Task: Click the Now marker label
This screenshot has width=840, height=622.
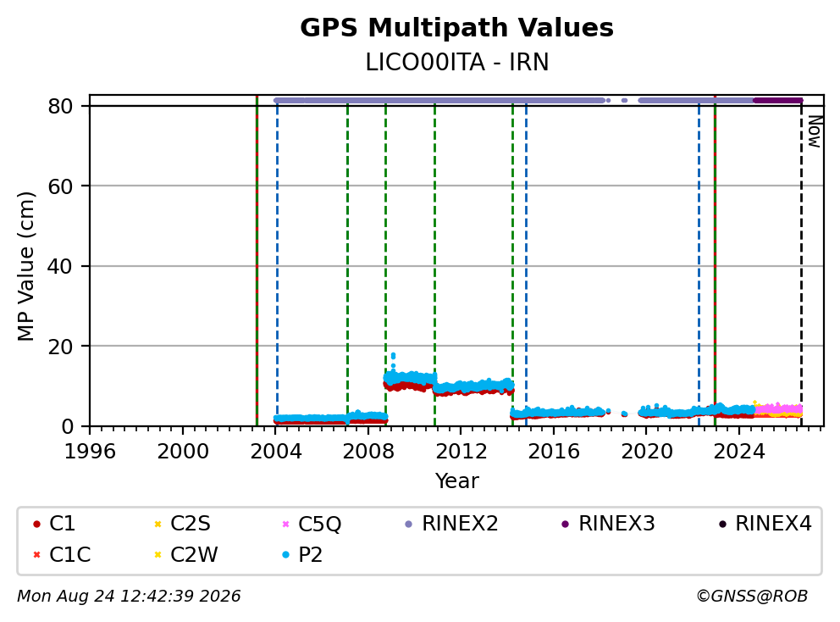Action: click(x=815, y=132)
